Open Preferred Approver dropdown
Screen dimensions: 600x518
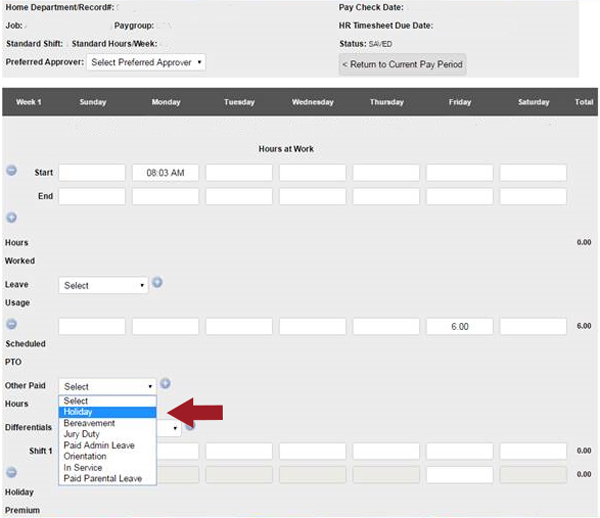coord(146,62)
